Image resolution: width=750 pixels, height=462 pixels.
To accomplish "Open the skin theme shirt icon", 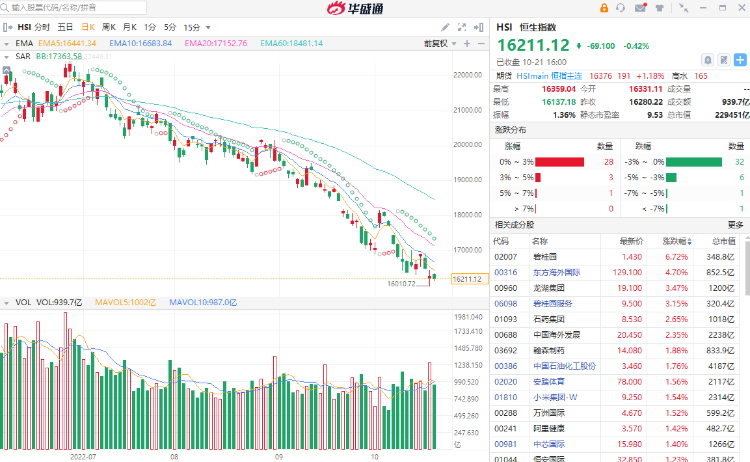I will 660,8.
